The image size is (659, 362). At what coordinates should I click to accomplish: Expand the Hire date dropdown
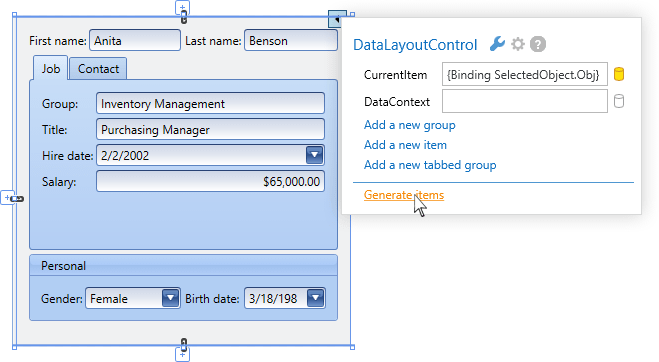click(314, 155)
